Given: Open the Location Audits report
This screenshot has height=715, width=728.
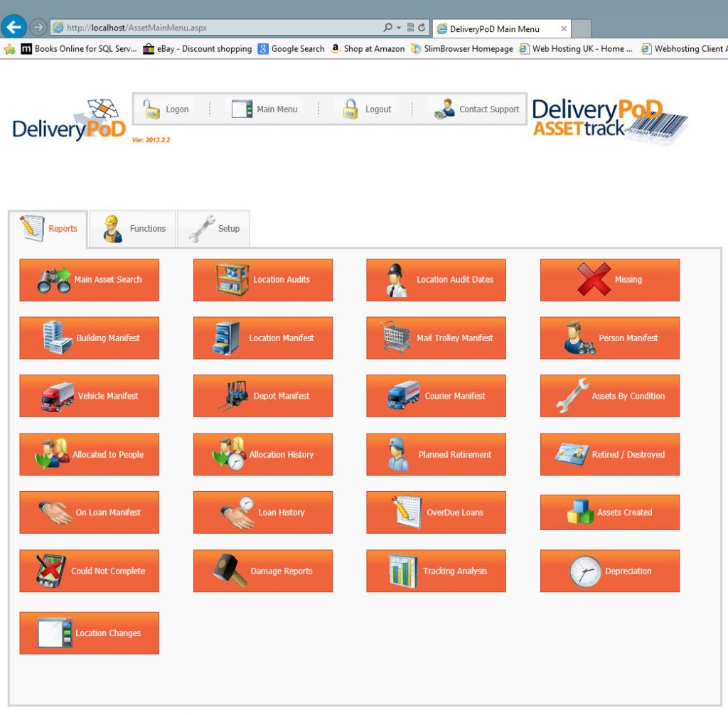Looking at the screenshot, I should coord(262,280).
